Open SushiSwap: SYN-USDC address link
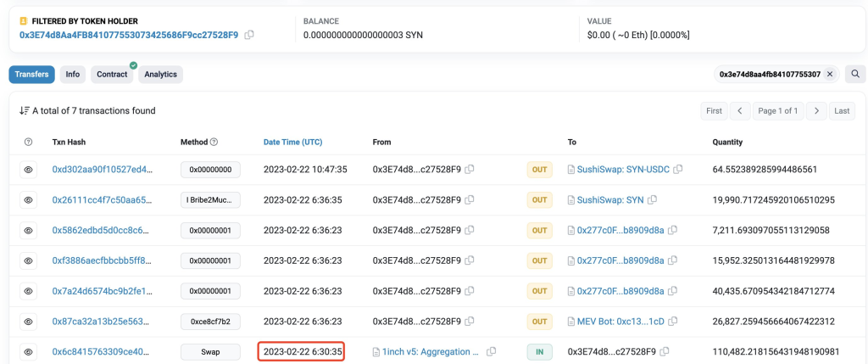The width and height of the screenshot is (868, 364). click(x=623, y=170)
